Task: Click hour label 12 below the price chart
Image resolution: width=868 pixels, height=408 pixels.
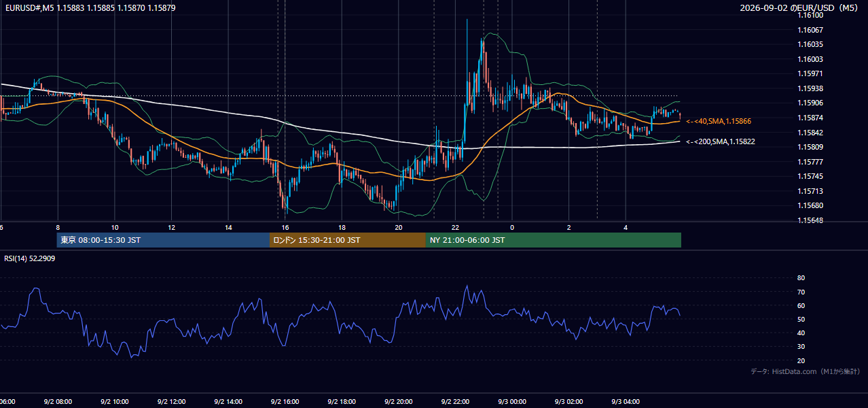Action: [172, 227]
